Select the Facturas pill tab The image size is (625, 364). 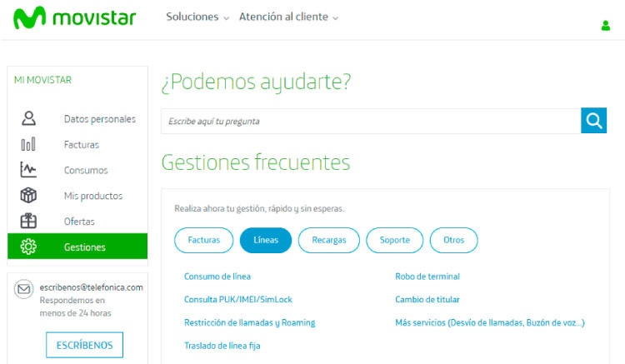(x=203, y=240)
